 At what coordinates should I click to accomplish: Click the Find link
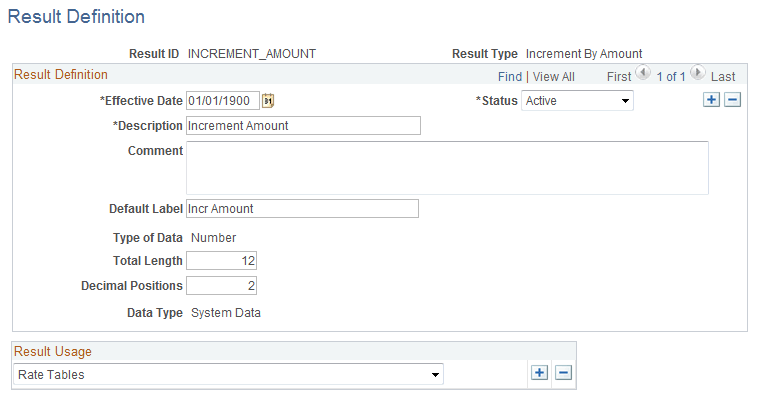point(510,77)
